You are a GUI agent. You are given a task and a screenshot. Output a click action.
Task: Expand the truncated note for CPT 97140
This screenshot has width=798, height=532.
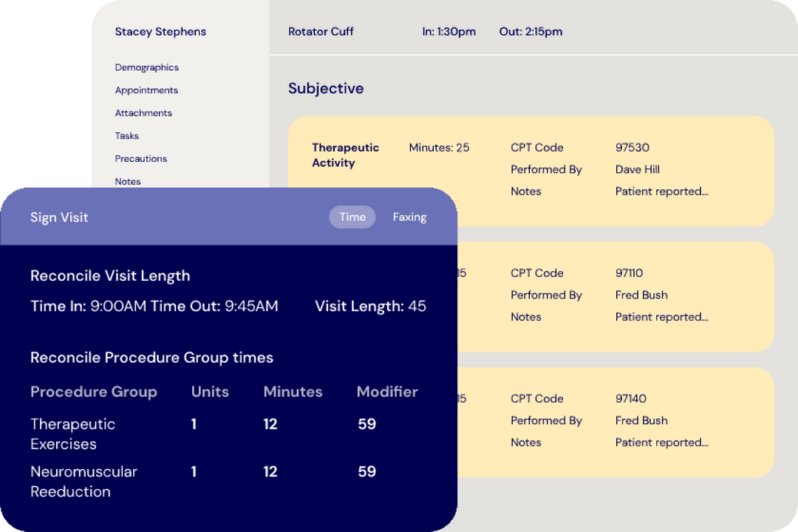[650, 443]
